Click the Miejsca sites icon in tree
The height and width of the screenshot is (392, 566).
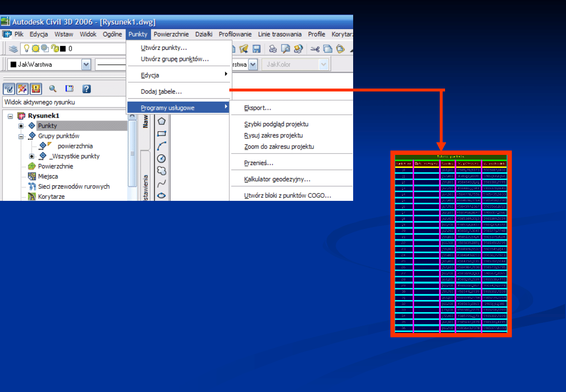click(32, 177)
